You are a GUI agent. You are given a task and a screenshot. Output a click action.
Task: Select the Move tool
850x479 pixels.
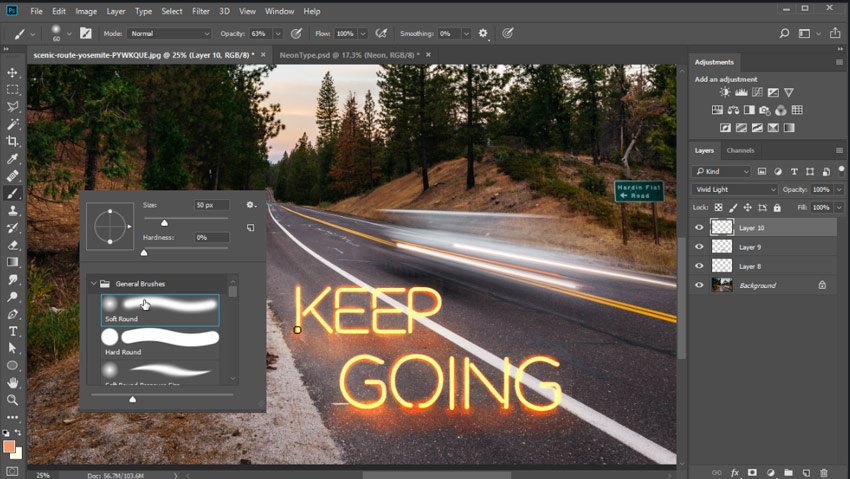tap(13, 73)
